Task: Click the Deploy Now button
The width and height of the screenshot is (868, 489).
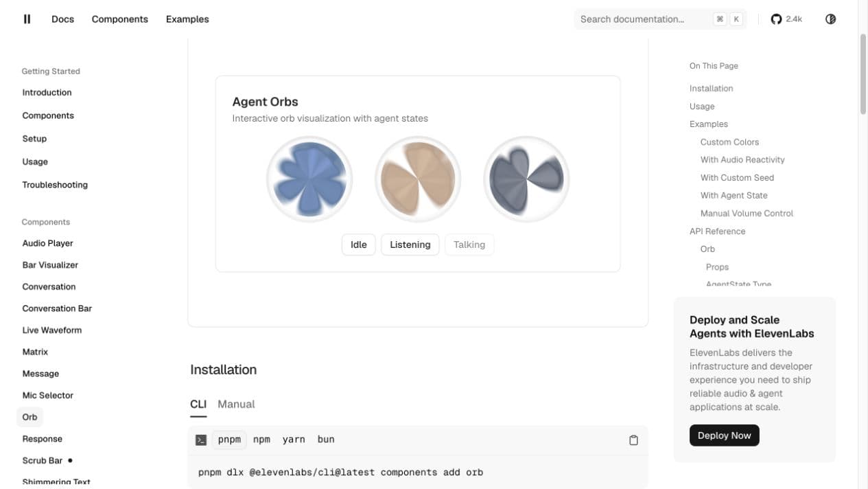Action: click(x=725, y=435)
